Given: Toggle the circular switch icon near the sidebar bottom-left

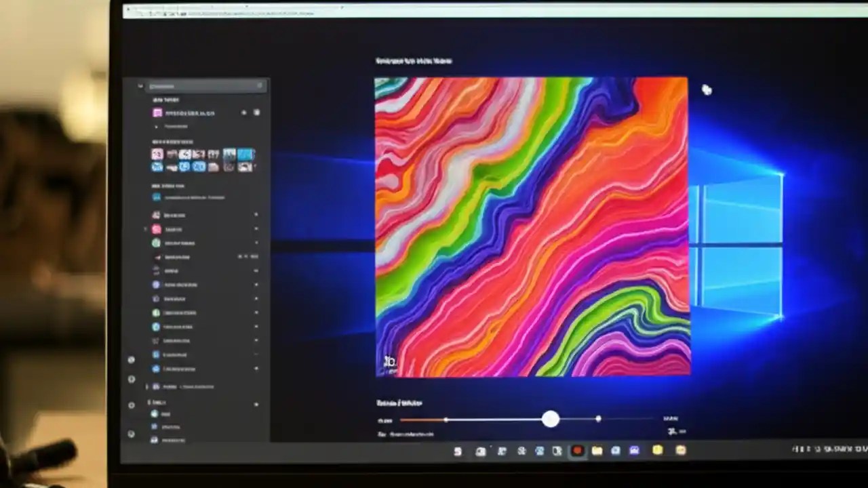Looking at the screenshot, I should coord(131,432).
